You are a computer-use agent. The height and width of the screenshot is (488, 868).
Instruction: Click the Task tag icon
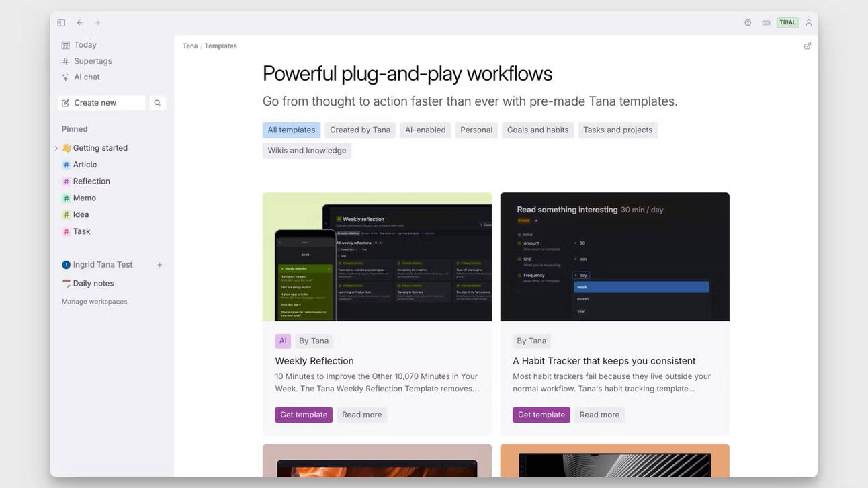click(66, 232)
